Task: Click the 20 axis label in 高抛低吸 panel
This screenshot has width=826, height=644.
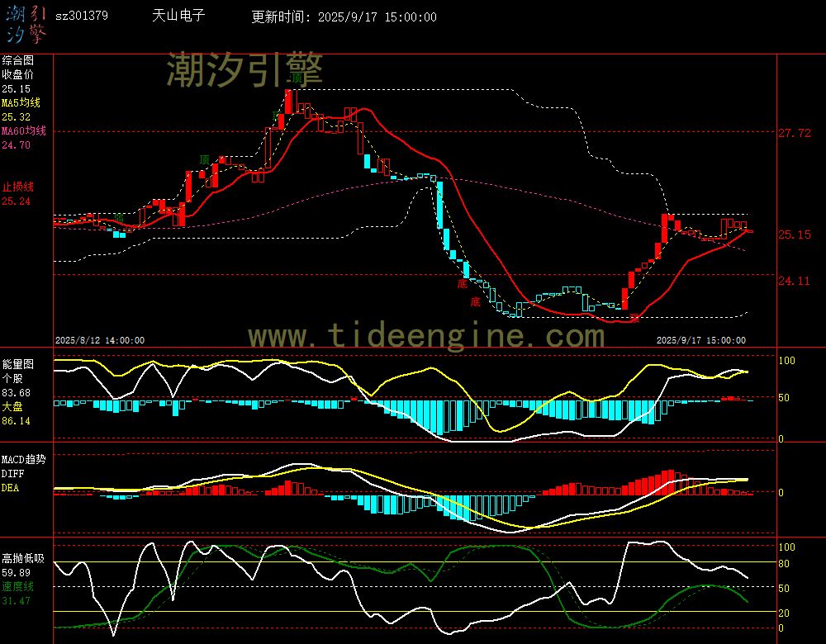Action: (785, 613)
